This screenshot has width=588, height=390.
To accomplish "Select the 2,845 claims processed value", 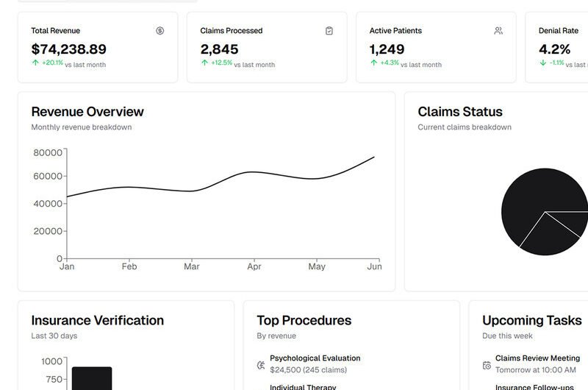I will click(x=219, y=49).
